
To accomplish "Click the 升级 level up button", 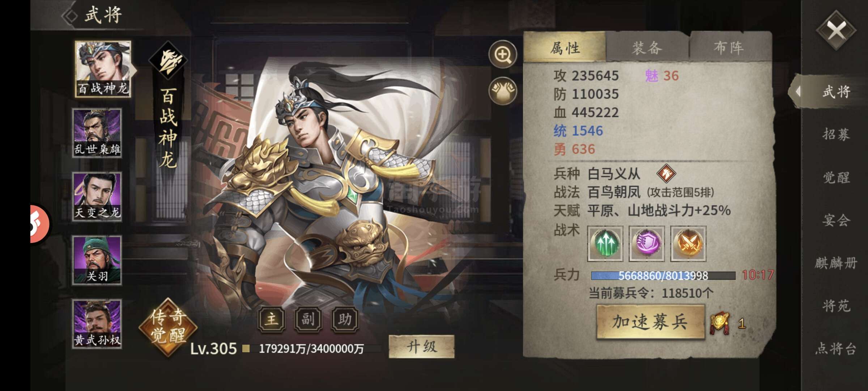I will pyautogui.click(x=421, y=346).
